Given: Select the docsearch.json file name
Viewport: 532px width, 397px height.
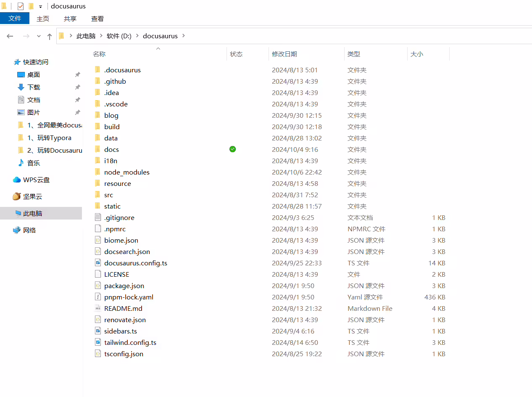Looking at the screenshot, I should coord(127,251).
